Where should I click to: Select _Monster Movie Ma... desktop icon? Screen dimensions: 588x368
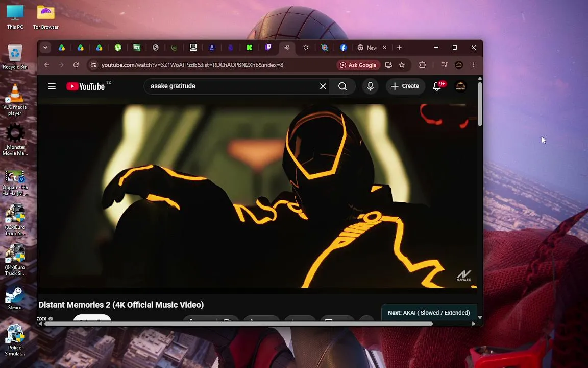pos(15,140)
